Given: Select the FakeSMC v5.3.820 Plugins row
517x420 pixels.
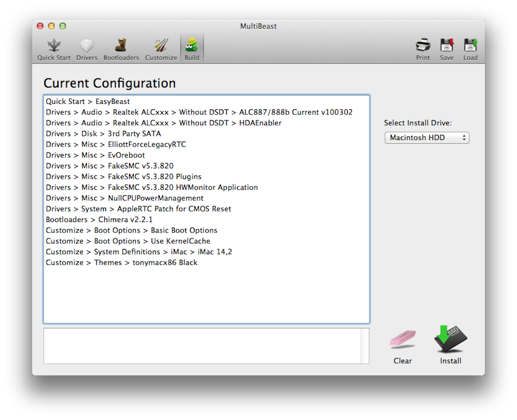Looking at the screenshot, I should coord(206,177).
